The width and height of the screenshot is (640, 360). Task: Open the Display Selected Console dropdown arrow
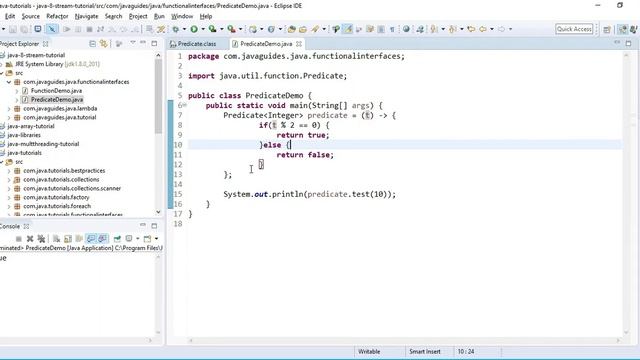[x=138, y=239]
